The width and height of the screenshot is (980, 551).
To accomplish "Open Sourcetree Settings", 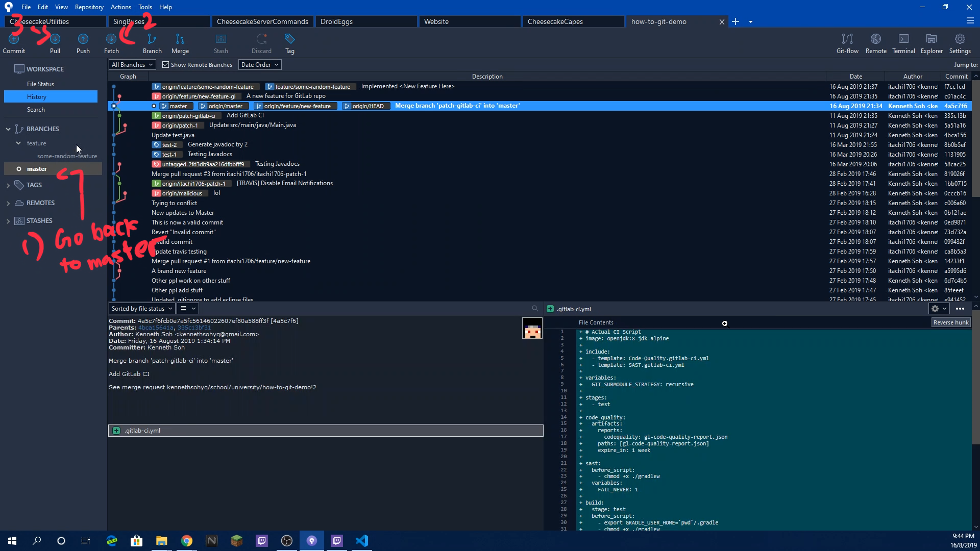I will [x=960, y=43].
